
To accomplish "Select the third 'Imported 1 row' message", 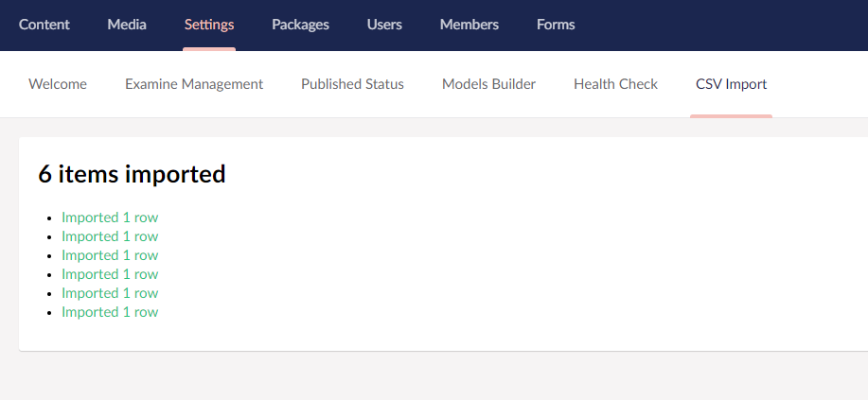I will tap(110, 255).
